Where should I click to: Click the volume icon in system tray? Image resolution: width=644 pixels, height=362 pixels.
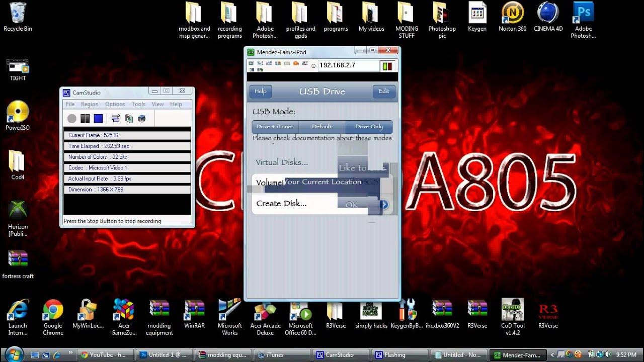pos(607,354)
